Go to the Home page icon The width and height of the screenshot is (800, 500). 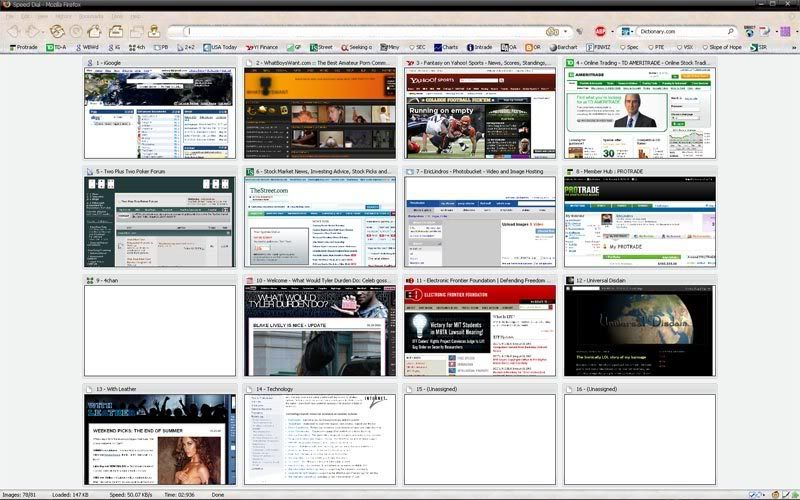click(95, 31)
